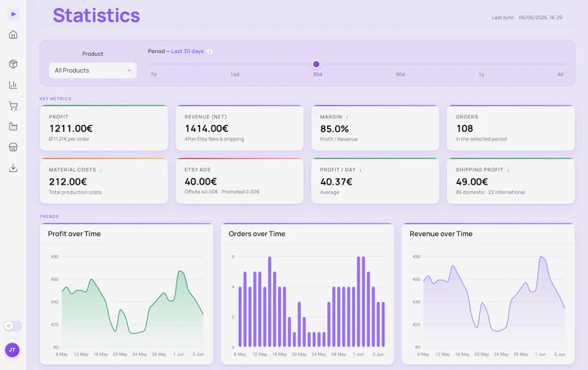Select the 7d period mark
The width and height of the screenshot is (588, 370).
pyautogui.click(x=154, y=74)
